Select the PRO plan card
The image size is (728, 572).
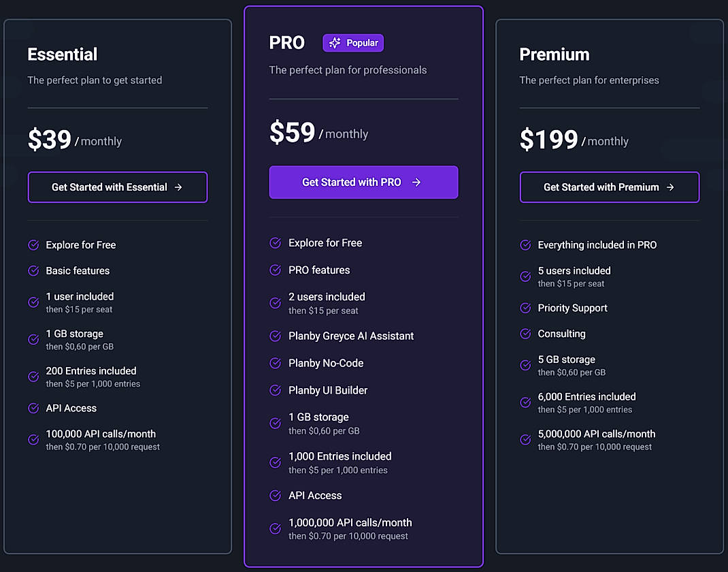pos(363,286)
